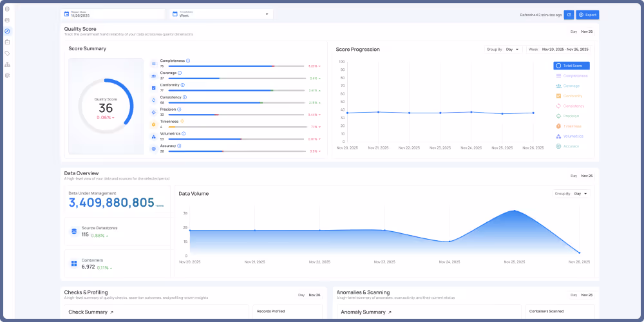Open Check Summary link arrow
The width and height of the screenshot is (644, 322).
111,312
